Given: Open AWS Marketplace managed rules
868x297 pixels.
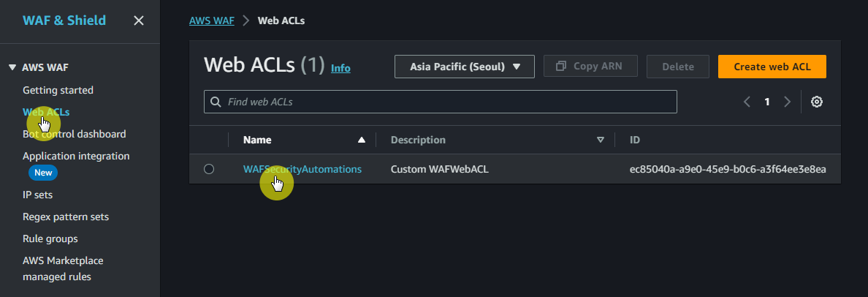Looking at the screenshot, I should pos(63,268).
